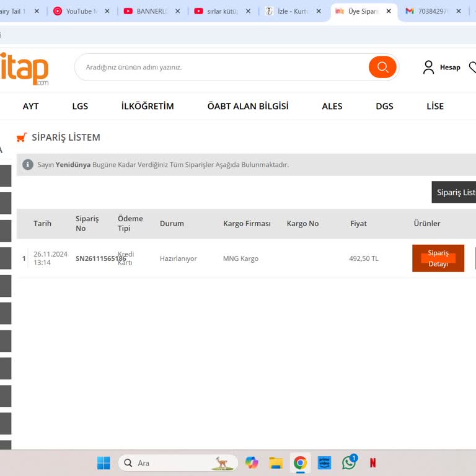Image resolution: width=476 pixels, height=476 pixels.
Task: Click the Ürünler column header
Action: pos(427,223)
